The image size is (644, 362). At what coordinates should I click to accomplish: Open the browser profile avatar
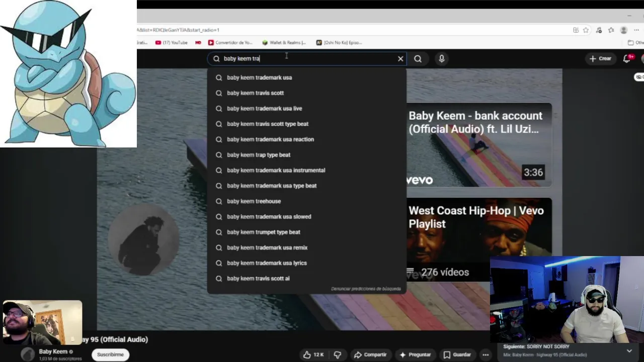(x=624, y=30)
